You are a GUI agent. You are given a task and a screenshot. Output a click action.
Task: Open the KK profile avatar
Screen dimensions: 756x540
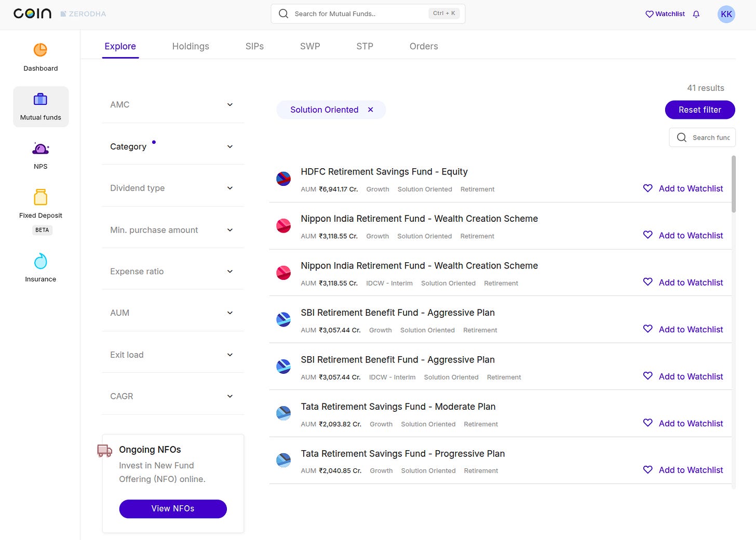(726, 14)
